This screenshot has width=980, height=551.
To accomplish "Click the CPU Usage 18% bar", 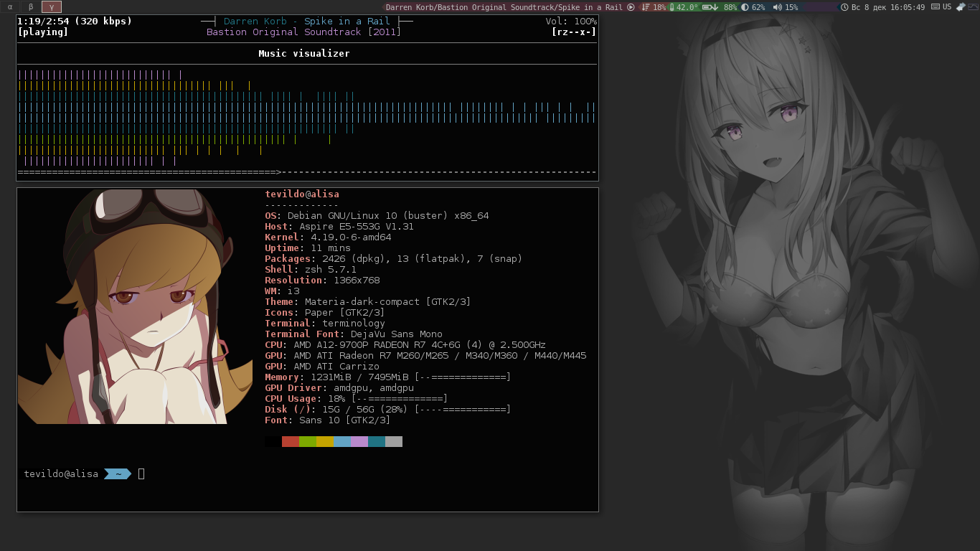I will coord(400,399).
